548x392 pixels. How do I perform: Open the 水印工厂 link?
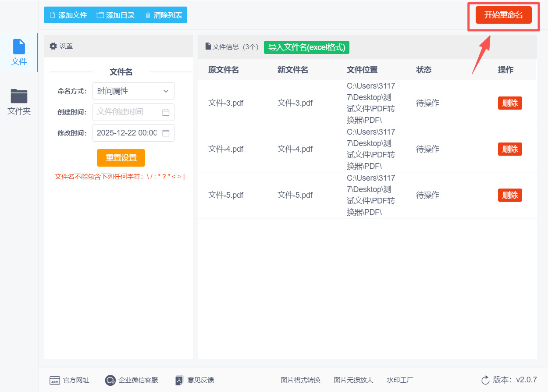(x=400, y=380)
